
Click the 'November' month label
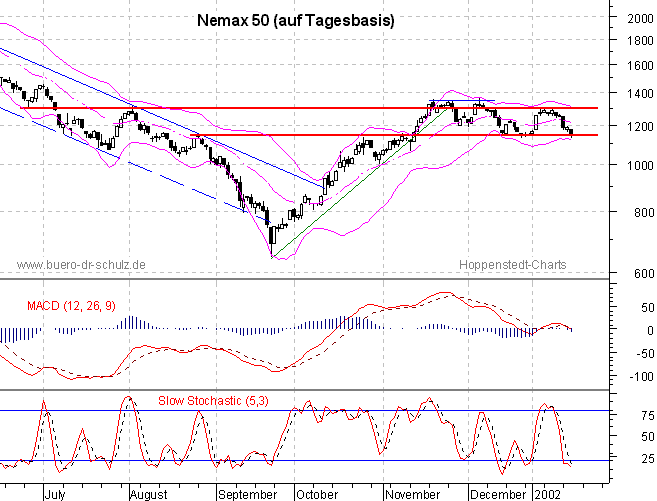pyautogui.click(x=412, y=495)
